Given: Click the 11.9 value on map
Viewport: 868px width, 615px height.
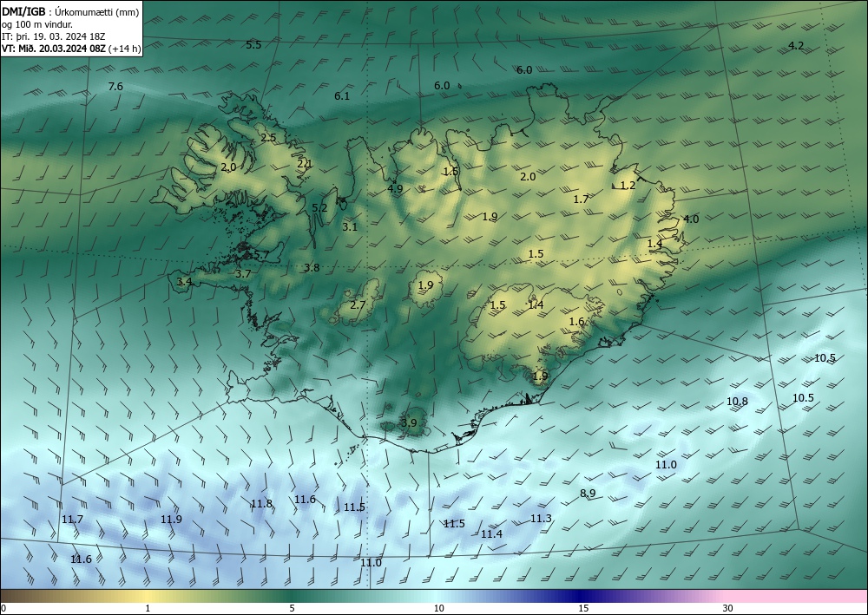Looking at the screenshot, I should click(171, 520).
